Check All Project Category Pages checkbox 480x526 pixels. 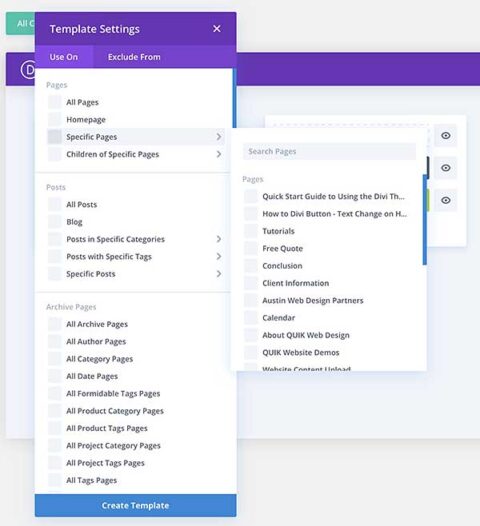coord(54,445)
